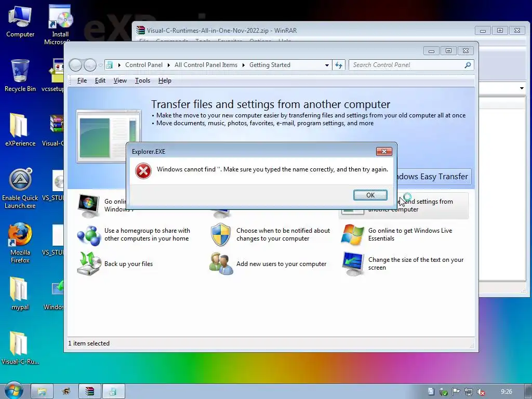
Task: Open the Help menu in Control Panel
Action: [x=165, y=81]
